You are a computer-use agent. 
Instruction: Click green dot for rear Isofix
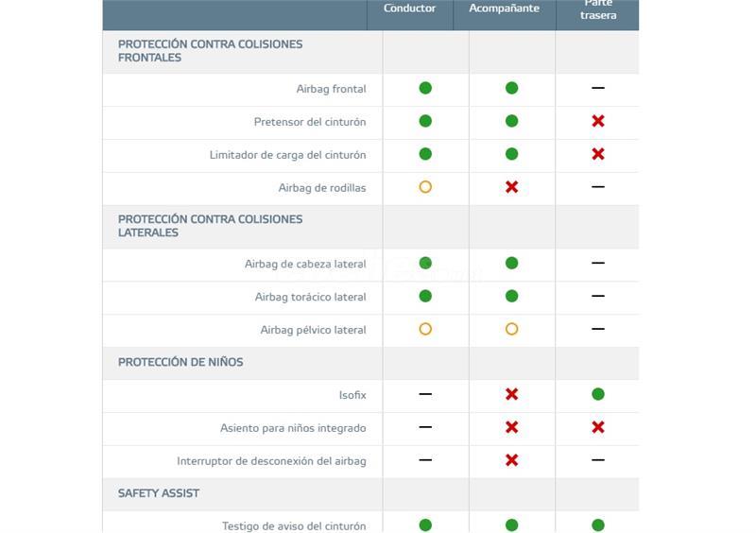598,394
